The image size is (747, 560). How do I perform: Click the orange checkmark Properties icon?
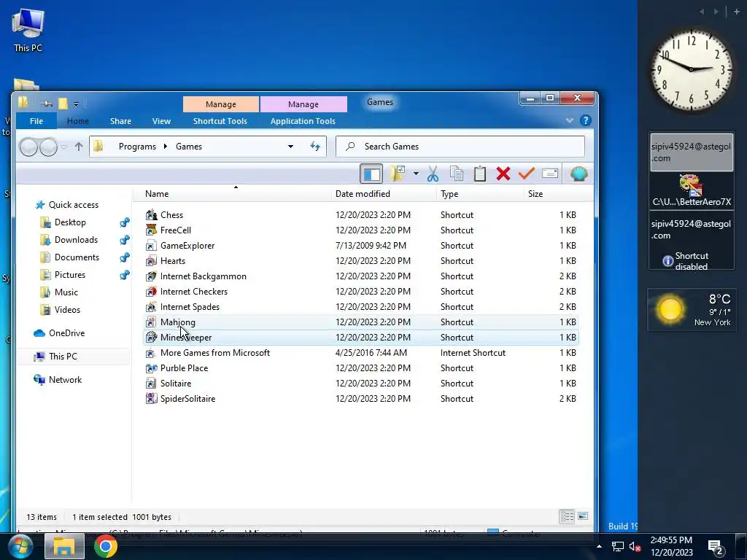(x=527, y=174)
